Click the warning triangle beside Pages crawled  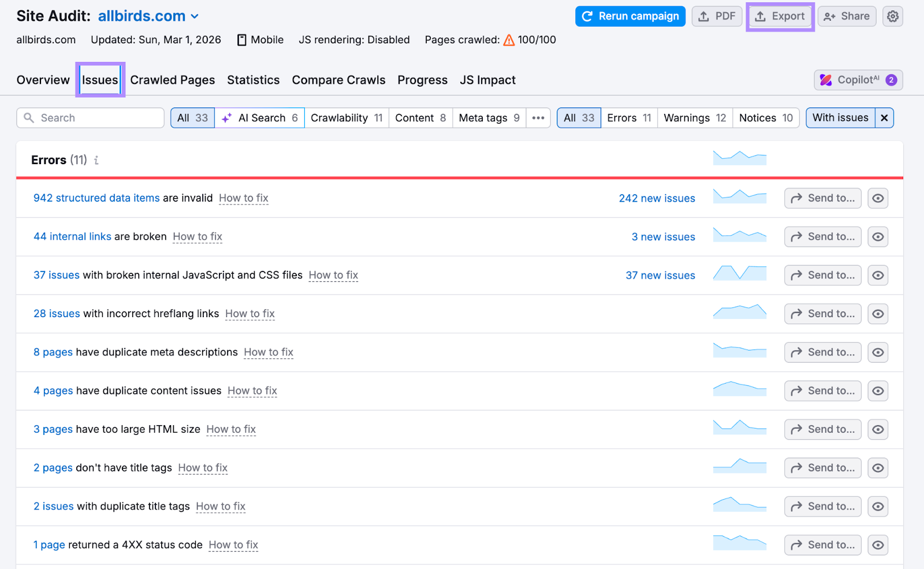pyautogui.click(x=509, y=40)
